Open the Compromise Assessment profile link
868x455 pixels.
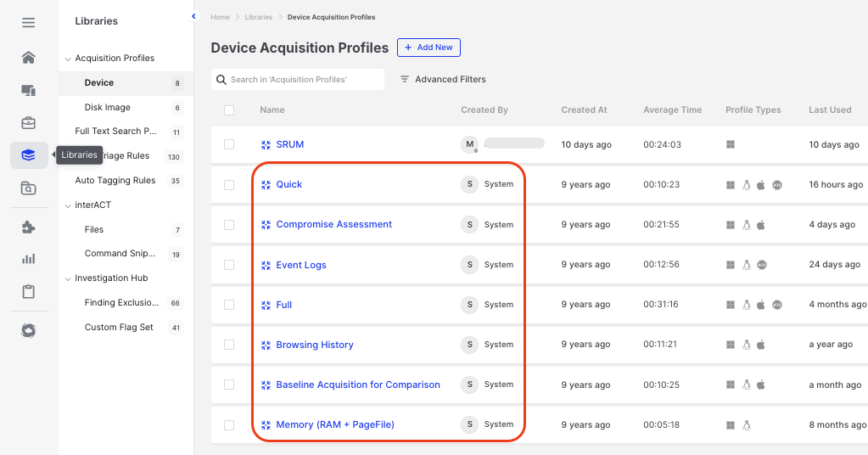(333, 224)
